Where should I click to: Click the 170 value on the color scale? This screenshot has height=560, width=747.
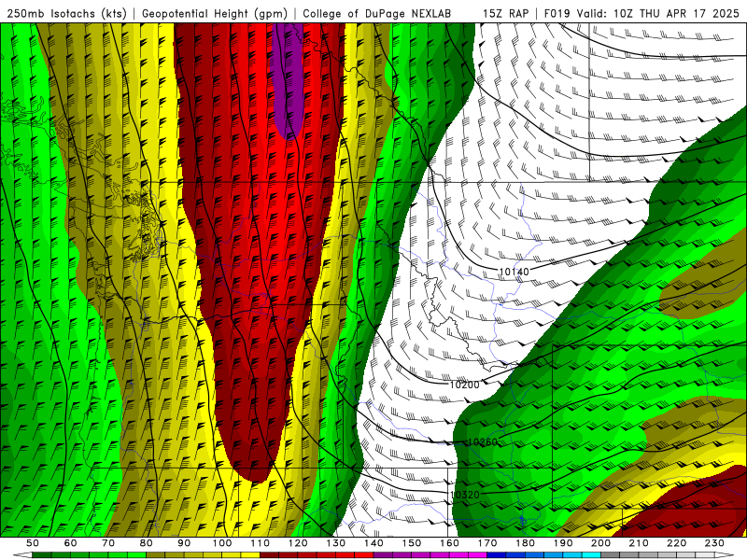click(x=487, y=543)
